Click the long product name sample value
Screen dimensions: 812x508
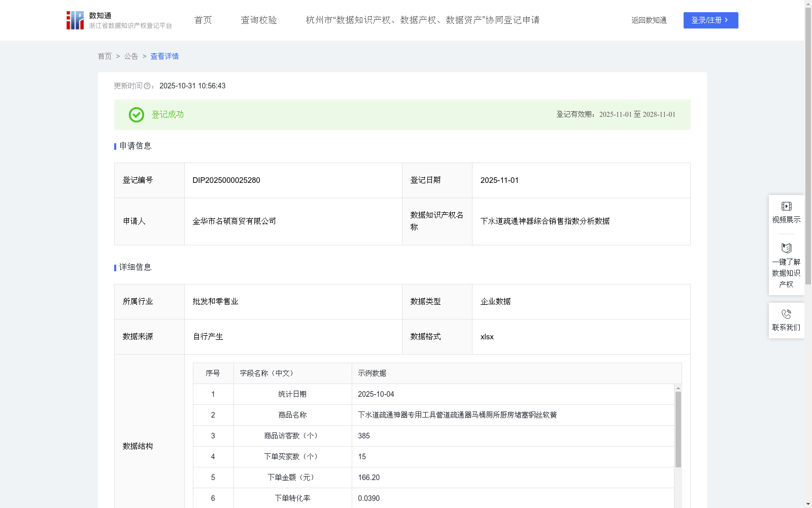(457, 415)
